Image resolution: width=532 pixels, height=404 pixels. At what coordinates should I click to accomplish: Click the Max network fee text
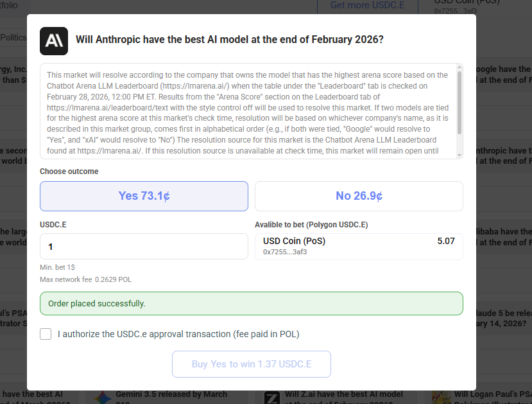(85, 279)
